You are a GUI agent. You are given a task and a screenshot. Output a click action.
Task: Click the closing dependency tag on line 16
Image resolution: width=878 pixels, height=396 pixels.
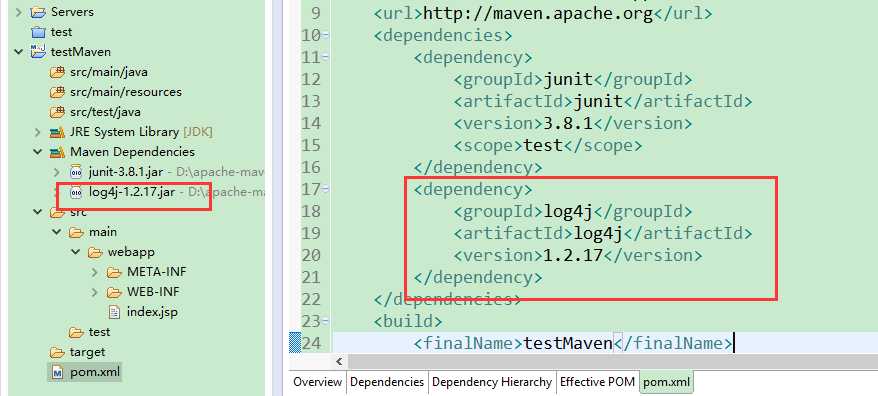(478, 167)
